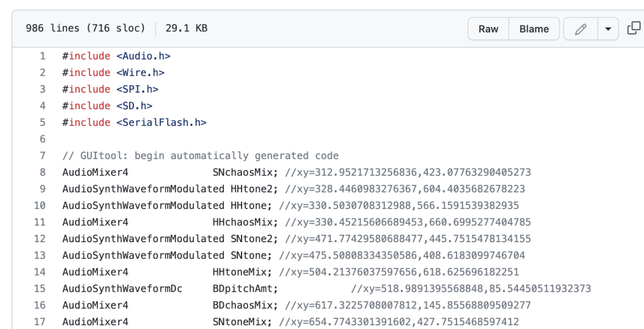Click line number 8

(43, 172)
